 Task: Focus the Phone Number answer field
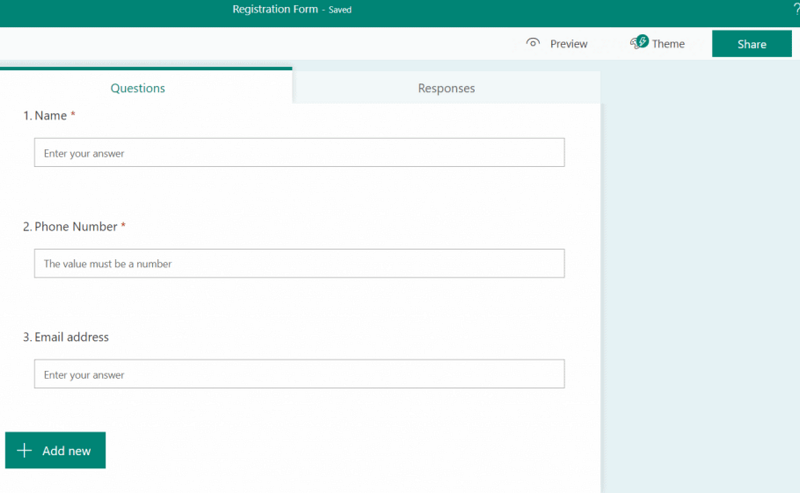pyautogui.click(x=299, y=264)
